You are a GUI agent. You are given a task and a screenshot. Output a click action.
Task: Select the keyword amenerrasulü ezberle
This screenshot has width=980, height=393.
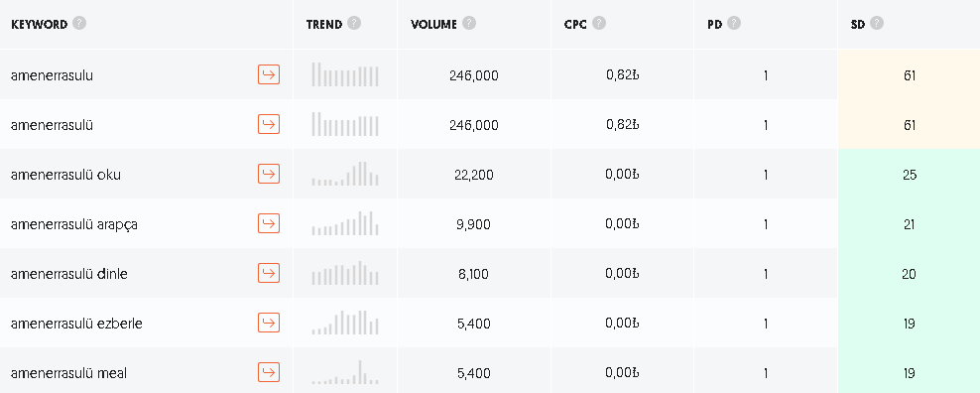point(76,324)
